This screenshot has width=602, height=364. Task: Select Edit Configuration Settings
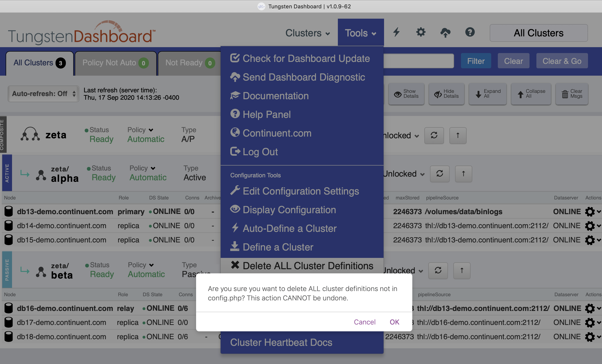302,191
